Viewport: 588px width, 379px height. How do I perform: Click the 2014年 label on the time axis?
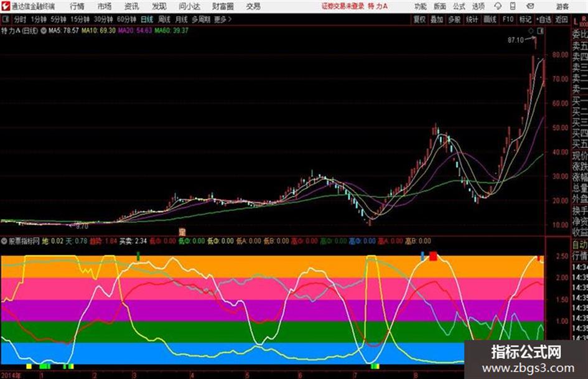pyautogui.click(x=11, y=375)
